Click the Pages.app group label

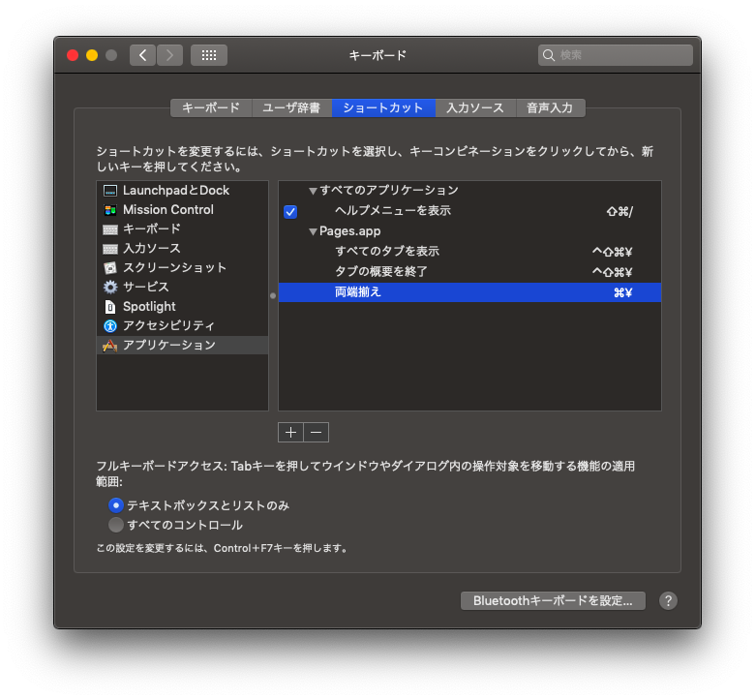(350, 231)
